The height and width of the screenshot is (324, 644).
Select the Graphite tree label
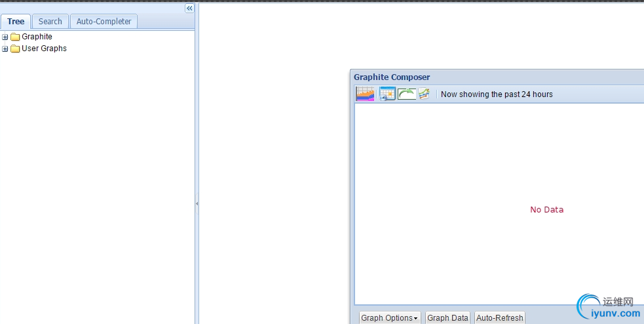[37, 37]
